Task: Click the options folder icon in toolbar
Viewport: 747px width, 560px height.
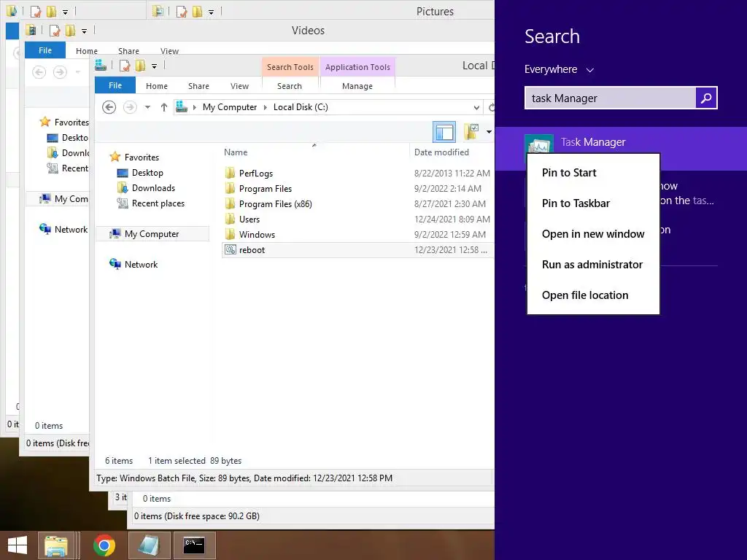Action: pyautogui.click(x=472, y=131)
